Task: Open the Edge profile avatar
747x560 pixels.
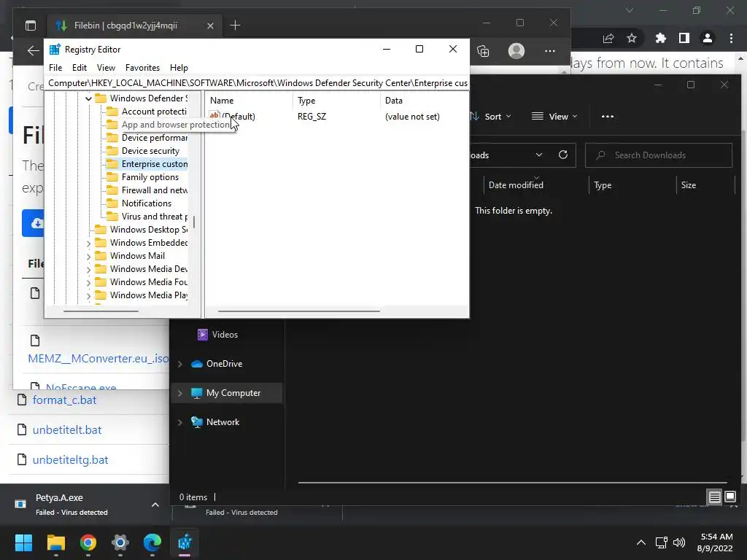Action: point(516,51)
